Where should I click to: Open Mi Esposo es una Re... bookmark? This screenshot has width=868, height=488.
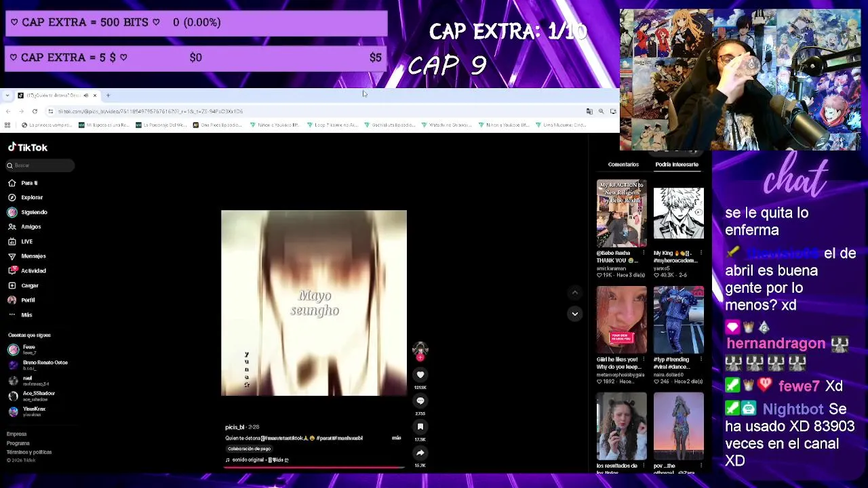[x=104, y=125]
